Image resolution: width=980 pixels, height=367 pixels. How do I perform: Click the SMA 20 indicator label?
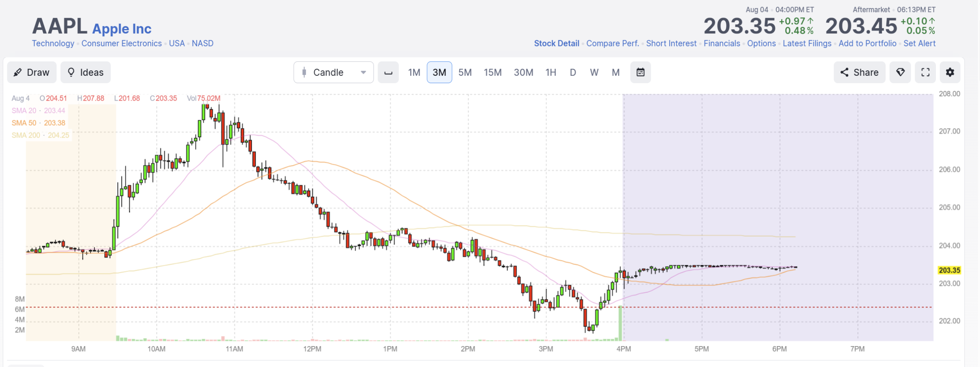coord(38,111)
